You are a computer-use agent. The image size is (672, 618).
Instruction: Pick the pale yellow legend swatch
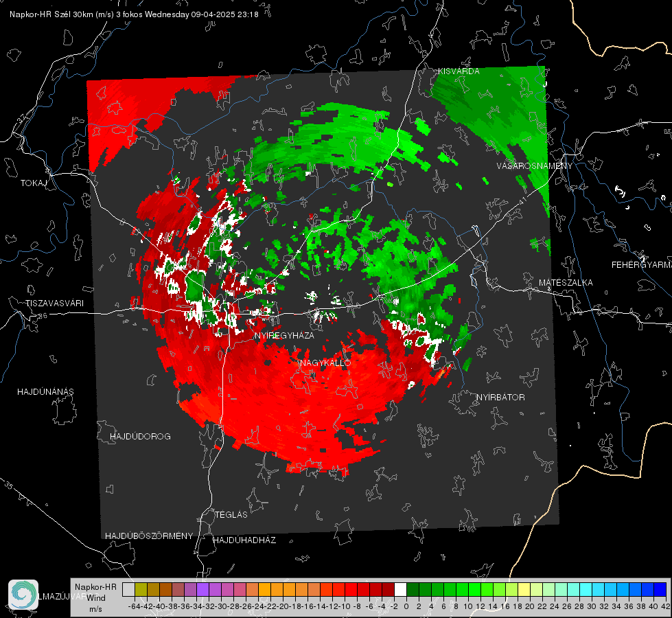click(524, 589)
